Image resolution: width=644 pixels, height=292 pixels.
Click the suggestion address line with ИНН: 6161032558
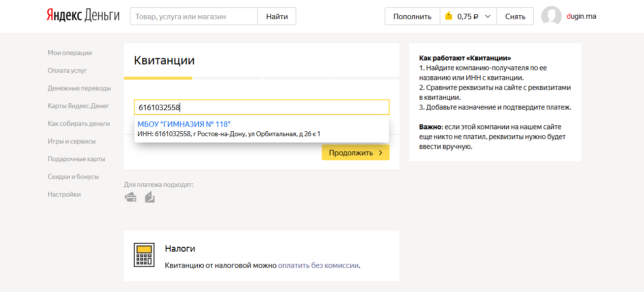(x=229, y=134)
